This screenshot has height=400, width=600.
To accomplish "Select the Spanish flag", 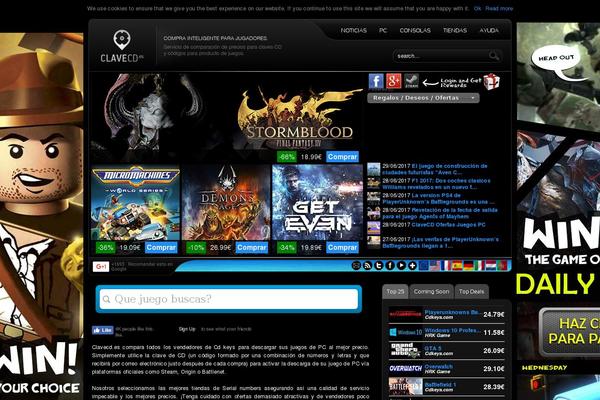I will [457, 265].
